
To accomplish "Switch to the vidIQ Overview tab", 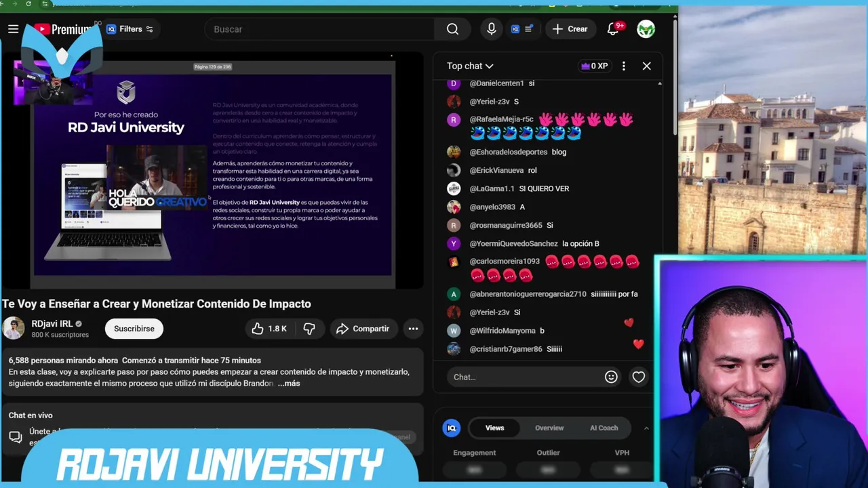I will coord(549,428).
